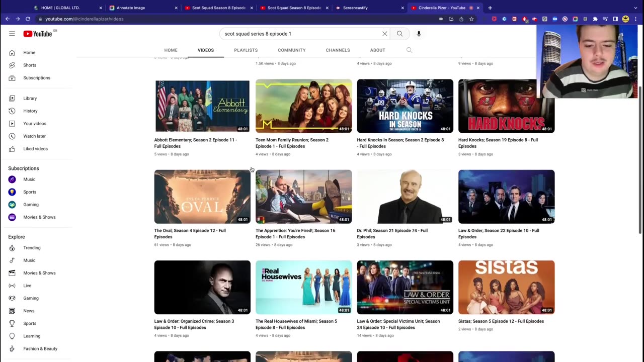
Task: Select the channel VIDEOS tab
Action: (x=206, y=50)
